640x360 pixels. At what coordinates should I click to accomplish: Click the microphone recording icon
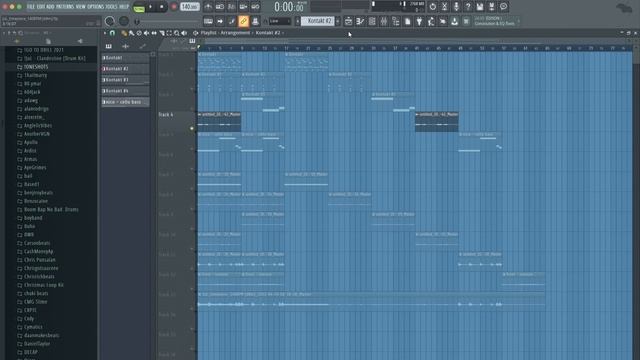pos(456,7)
